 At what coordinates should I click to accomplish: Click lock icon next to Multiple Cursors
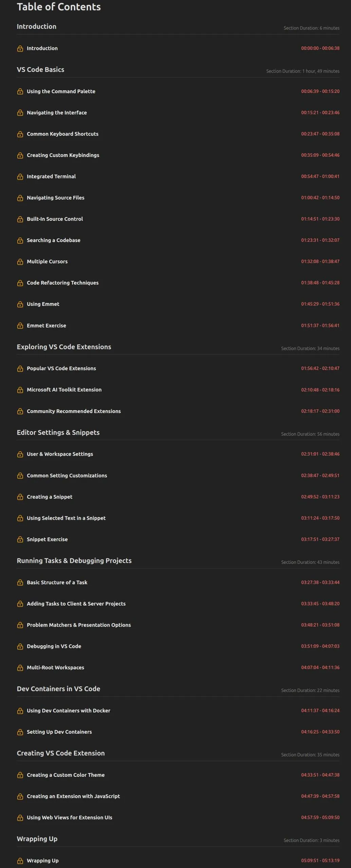point(20,262)
